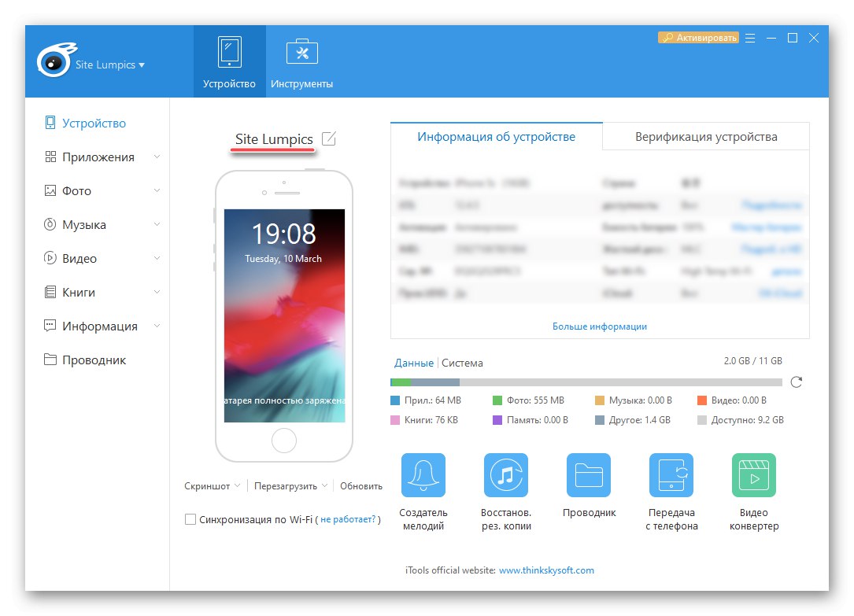Viewport: 854px width, 616px height.
Task: Click the Книги: 76 KB label
Action: [x=431, y=420]
